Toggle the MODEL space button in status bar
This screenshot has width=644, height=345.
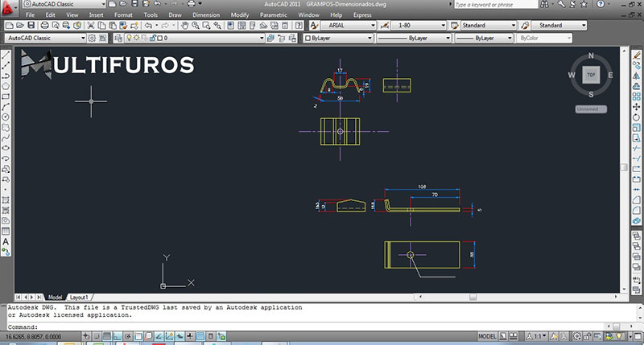click(487, 335)
